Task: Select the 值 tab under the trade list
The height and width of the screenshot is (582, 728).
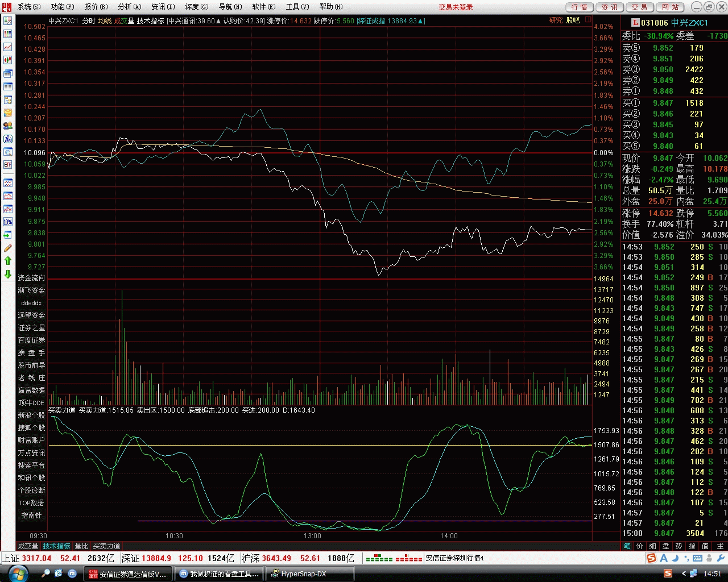Action: [x=705, y=546]
